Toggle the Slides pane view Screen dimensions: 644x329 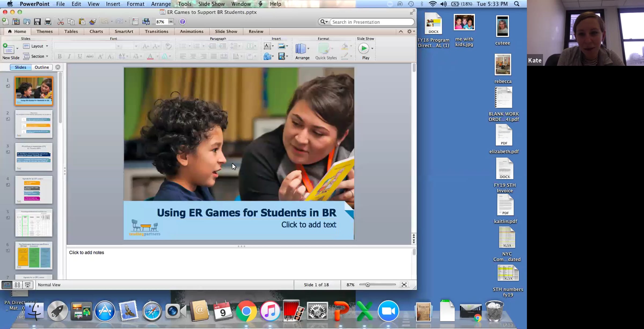point(20,67)
